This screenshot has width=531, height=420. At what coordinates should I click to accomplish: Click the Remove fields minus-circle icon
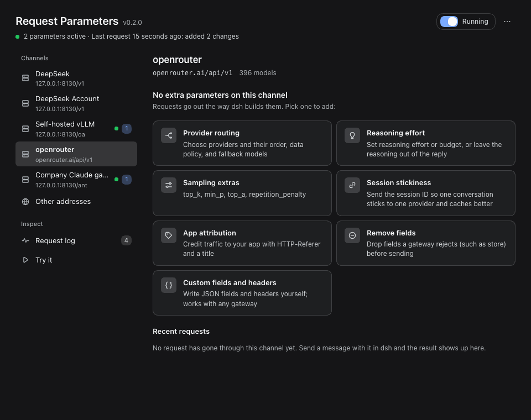352,235
